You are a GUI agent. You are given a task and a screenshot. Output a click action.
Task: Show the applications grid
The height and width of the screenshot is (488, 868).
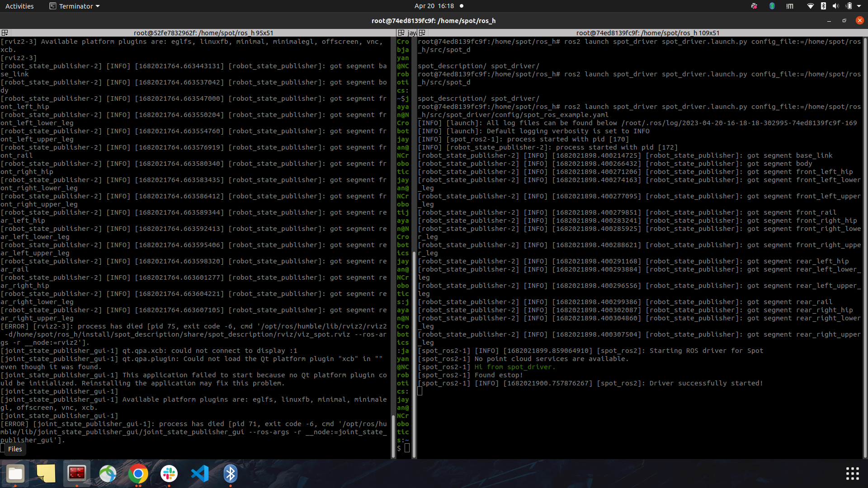tap(852, 474)
